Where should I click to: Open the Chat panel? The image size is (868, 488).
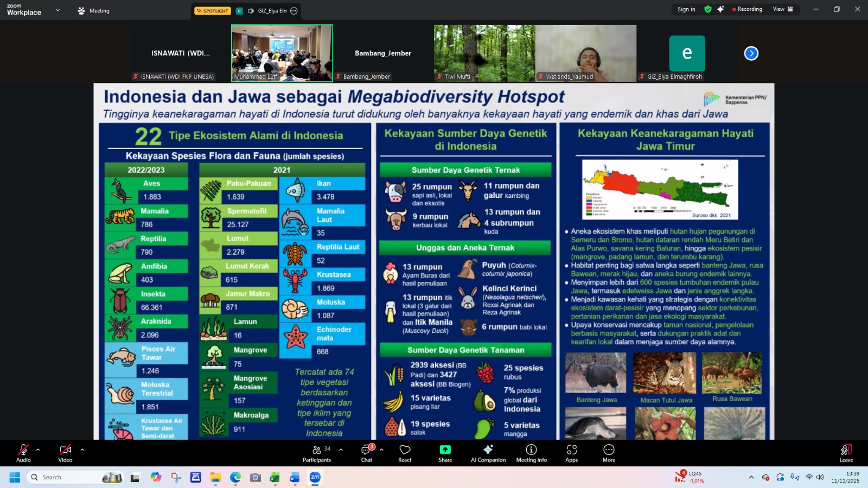point(367,453)
